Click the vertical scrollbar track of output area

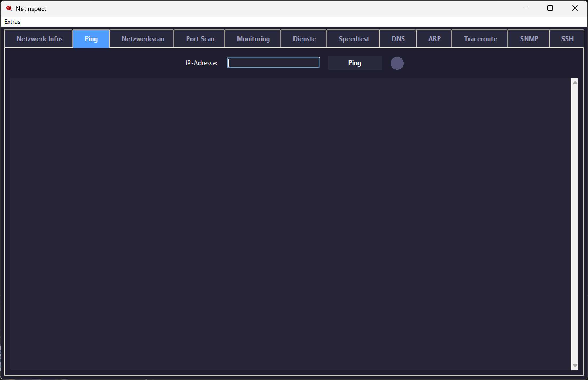(575, 224)
